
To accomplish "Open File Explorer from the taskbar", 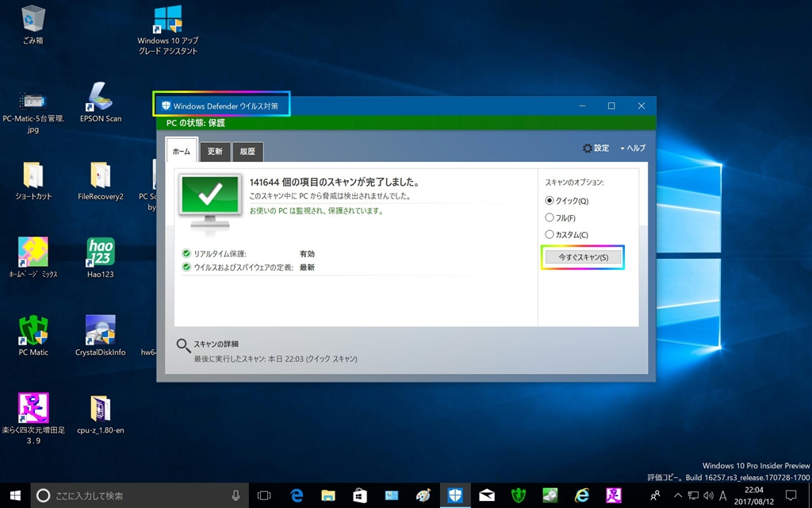I will [x=327, y=495].
